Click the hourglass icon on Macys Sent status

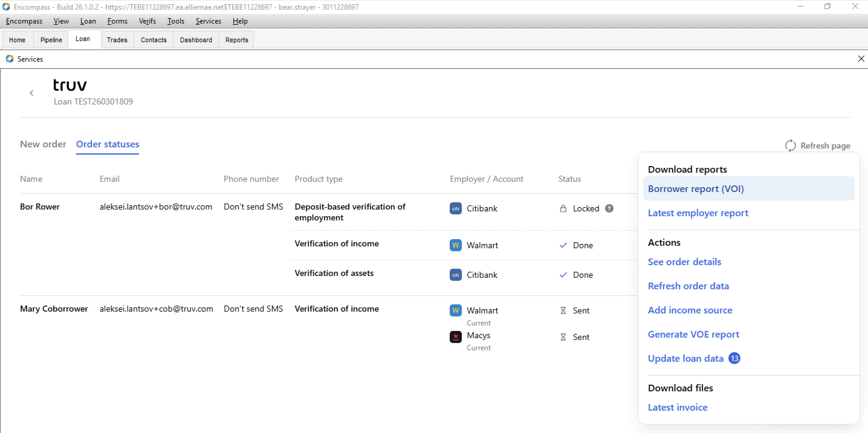click(x=563, y=337)
